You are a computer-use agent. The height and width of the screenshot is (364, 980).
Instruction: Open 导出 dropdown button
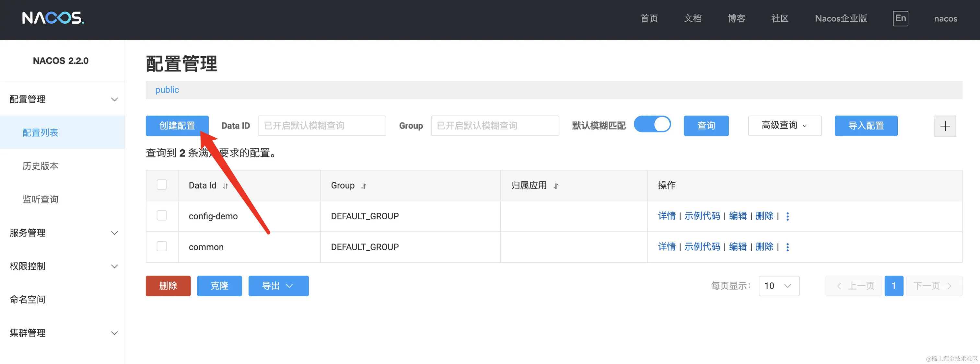[x=278, y=286]
